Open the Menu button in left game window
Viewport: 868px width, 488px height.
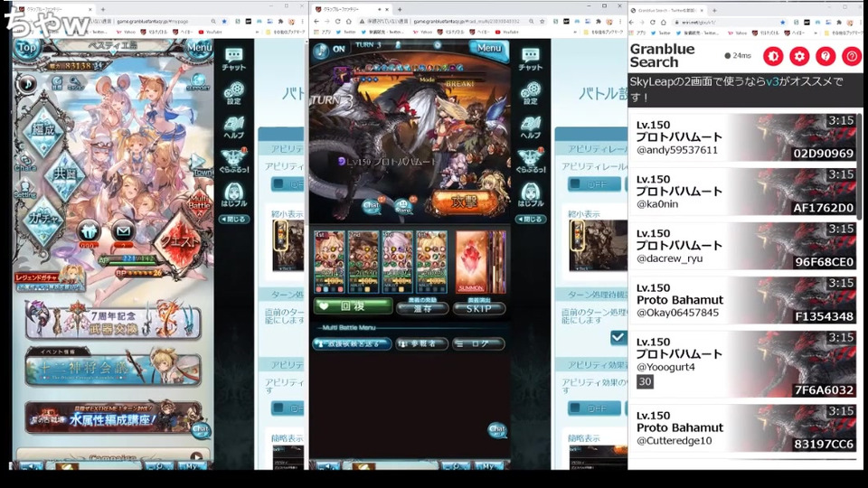tap(199, 48)
